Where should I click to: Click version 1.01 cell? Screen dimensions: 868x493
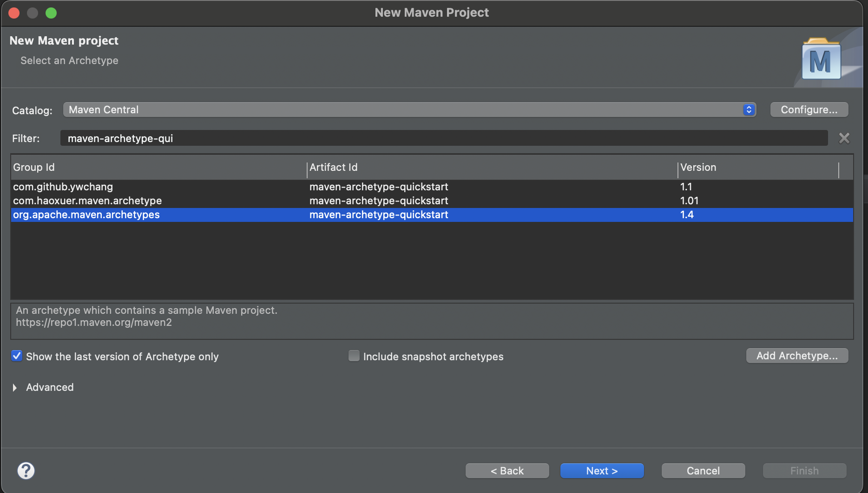point(689,201)
